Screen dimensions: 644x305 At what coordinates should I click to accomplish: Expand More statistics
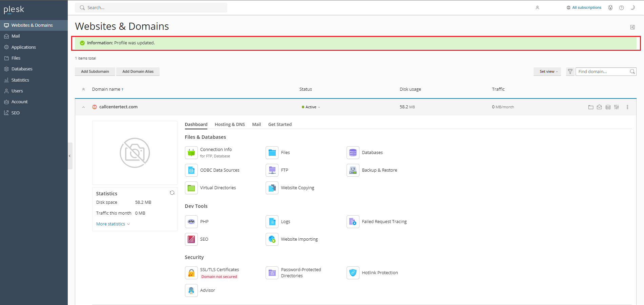click(113, 224)
